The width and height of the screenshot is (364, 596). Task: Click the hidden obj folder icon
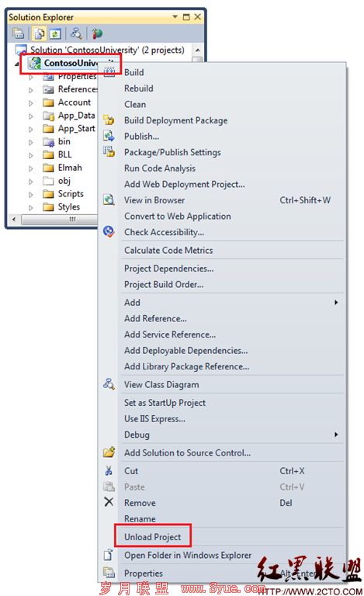[48, 181]
